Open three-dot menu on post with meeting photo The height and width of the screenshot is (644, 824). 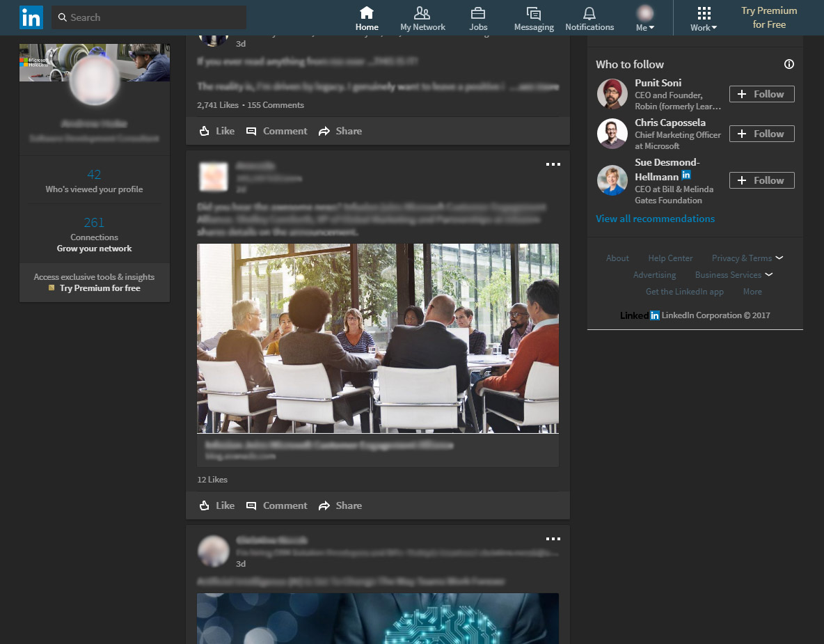553,164
